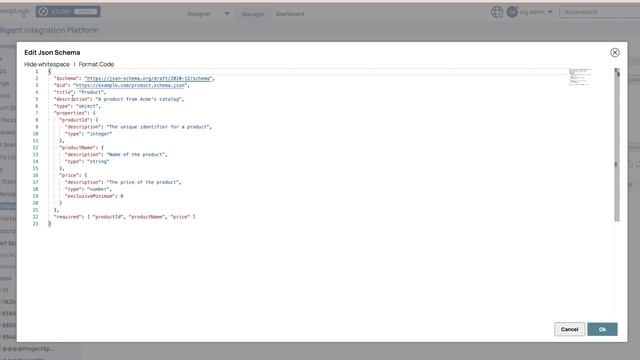Open the Designer dropdown arrow in background
This screenshot has height=360, width=640.
(227, 13)
